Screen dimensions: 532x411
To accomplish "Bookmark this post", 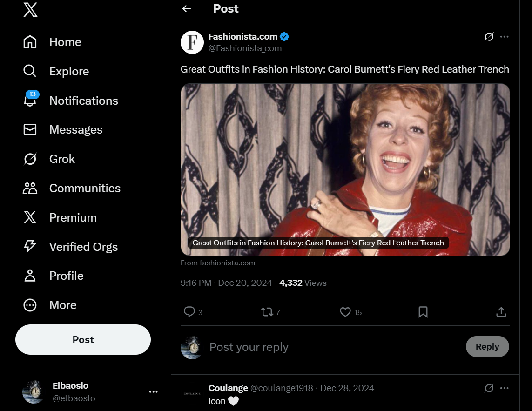I will coord(423,312).
